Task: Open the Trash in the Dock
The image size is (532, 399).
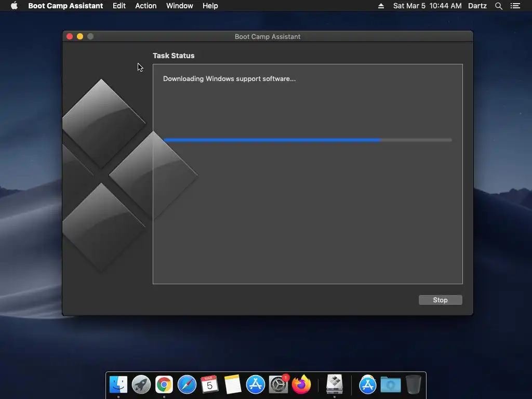Action: (x=413, y=384)
